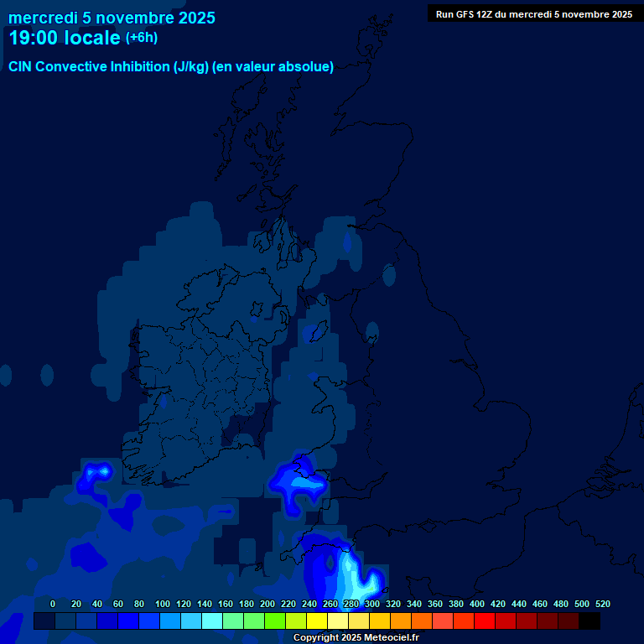644x644 pixels.
Task: Click the "mercredi 5 novembre 2025" date heading
Action: 112,18
